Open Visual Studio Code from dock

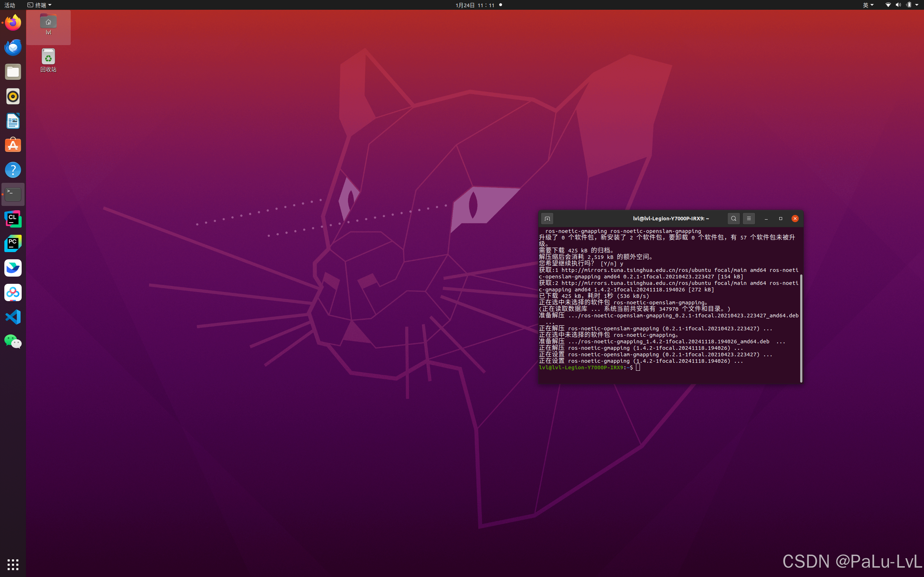[13, 317]
